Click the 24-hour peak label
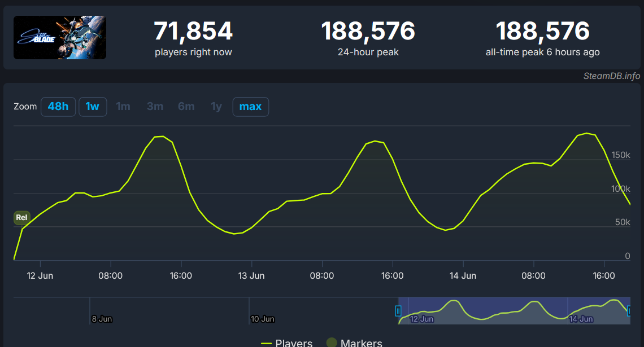The image size is (644, 347). pos(368,52)
